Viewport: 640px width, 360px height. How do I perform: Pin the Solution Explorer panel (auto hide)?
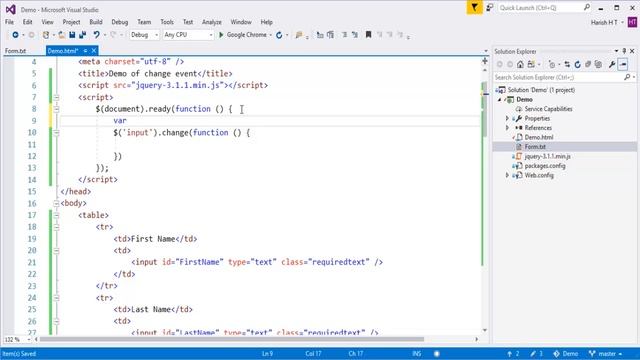click(x=624, y=51)
